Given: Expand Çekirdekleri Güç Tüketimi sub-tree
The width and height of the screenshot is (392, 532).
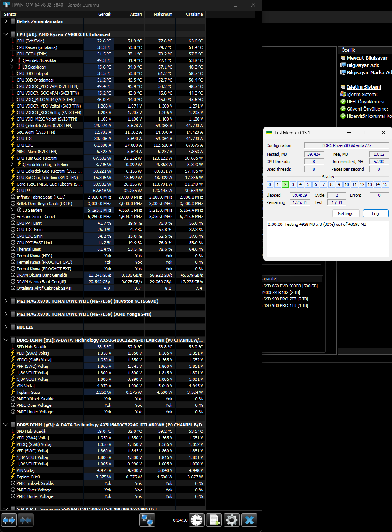Looking at the screenshot, I should (x=12, y=165).
